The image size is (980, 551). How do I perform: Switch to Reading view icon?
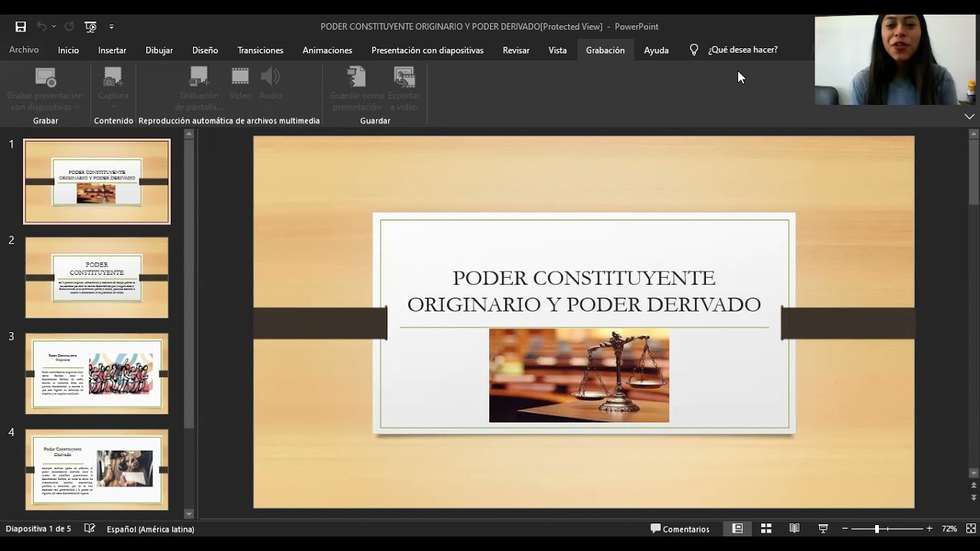coord(795,529)
